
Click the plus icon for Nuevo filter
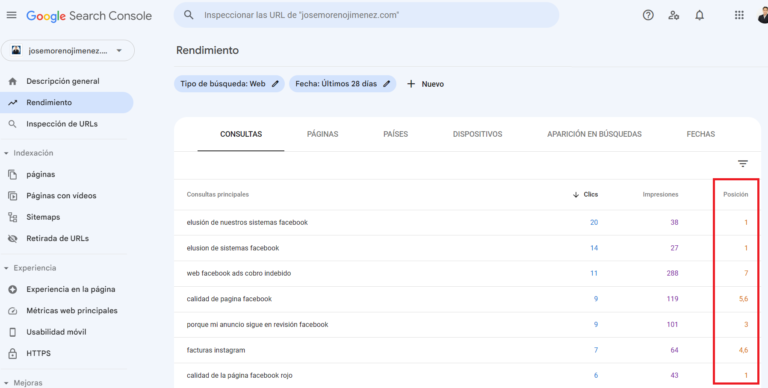[411, 84]
